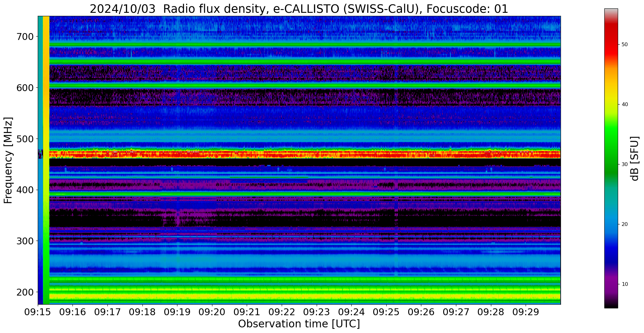Click the 09:26 time tick label
Screen dimensions: 644x333
pyautogui.click(x=421, y=312)
